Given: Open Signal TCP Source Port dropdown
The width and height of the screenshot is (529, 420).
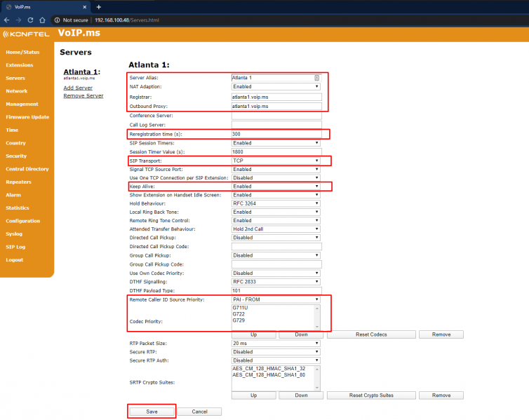Looking at the screenshot, I should [x=276, y=169].
